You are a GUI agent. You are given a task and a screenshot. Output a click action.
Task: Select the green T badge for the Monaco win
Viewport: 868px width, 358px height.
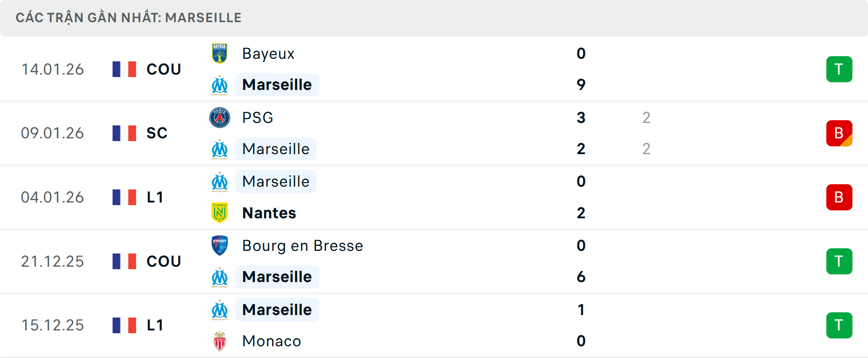839,325
